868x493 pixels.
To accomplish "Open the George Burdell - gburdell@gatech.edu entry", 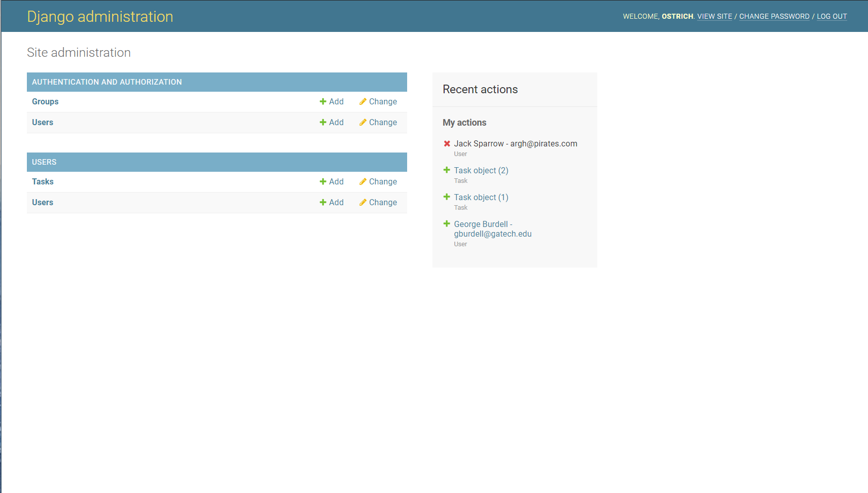I will point(493,229).
